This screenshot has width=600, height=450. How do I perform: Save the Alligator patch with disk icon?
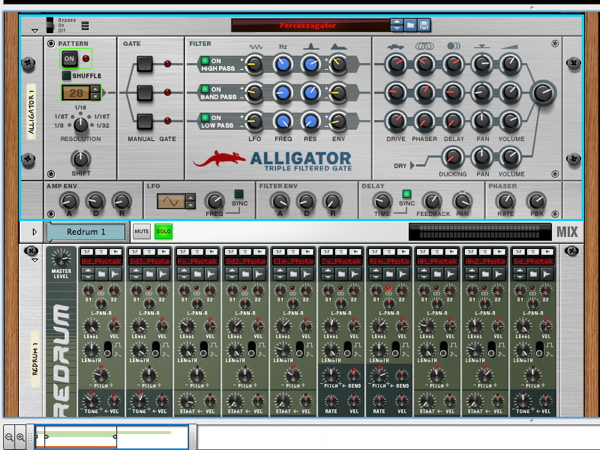426,24
